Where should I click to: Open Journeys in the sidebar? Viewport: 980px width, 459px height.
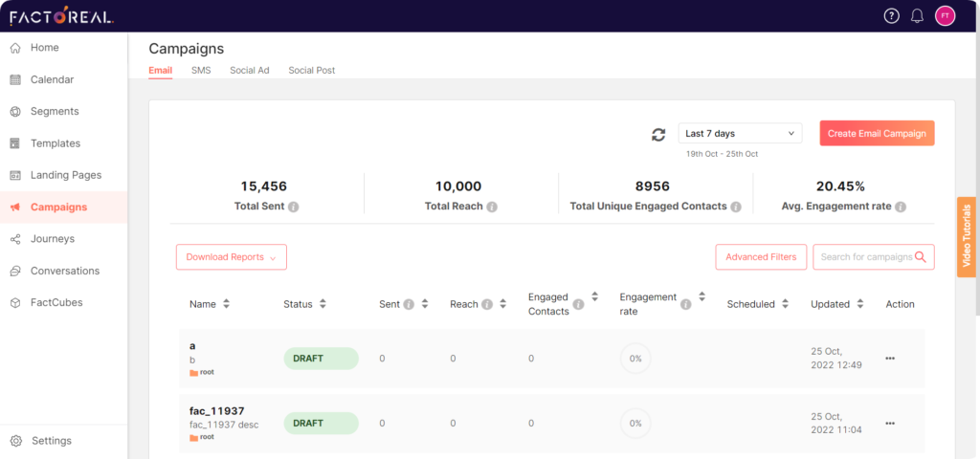click(53, 239)
